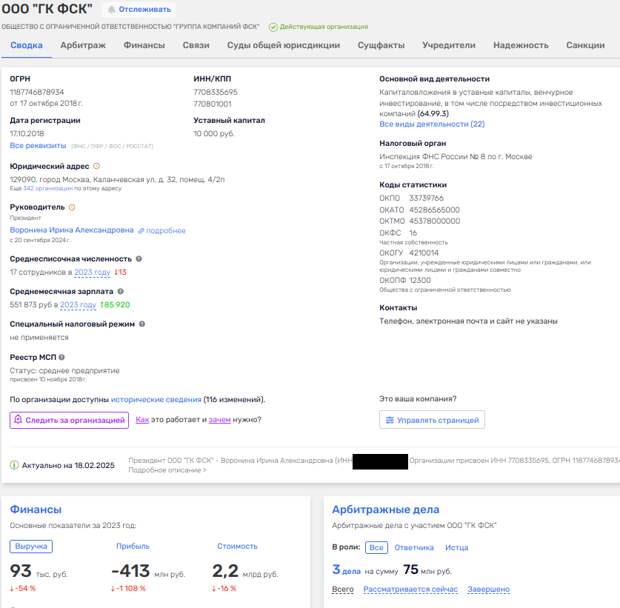The width and height of the screenshot is (620, 608).
Task: Click the ОКТМО code 45378000000
Action: [435, 221]
